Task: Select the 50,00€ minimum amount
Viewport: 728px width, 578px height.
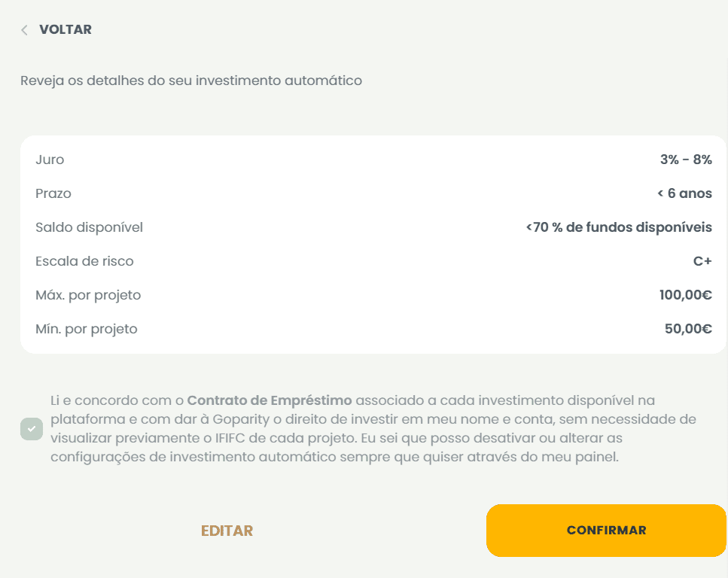Action: (x=690, y=329)
